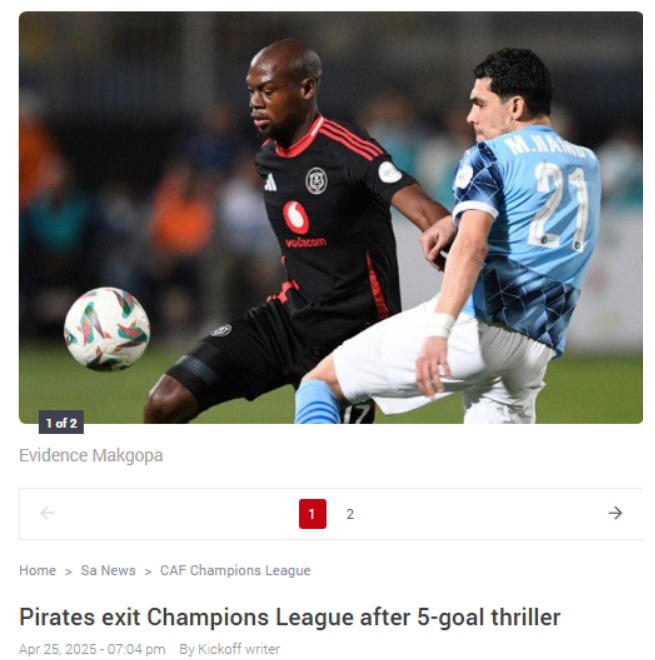Click the article headline about Pirates exit

pos(290,617)
